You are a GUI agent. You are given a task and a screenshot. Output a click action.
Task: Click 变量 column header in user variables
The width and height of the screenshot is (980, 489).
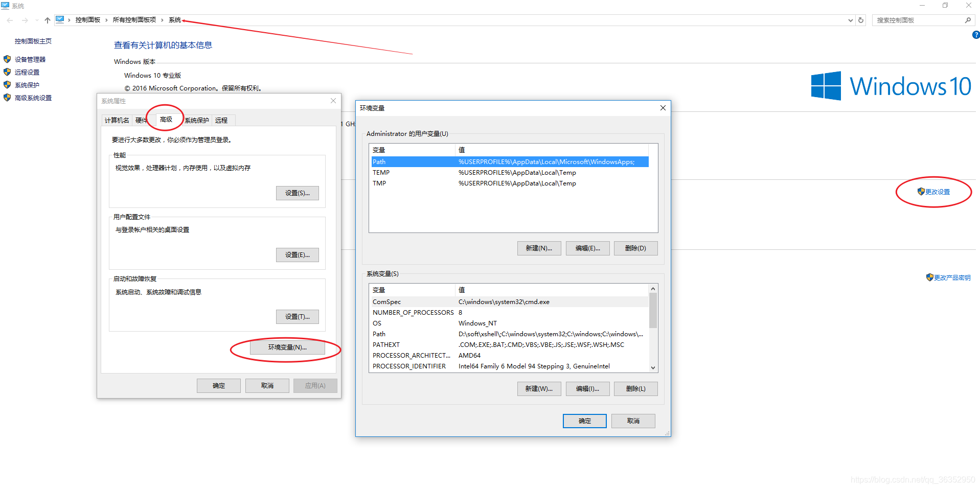413,150
